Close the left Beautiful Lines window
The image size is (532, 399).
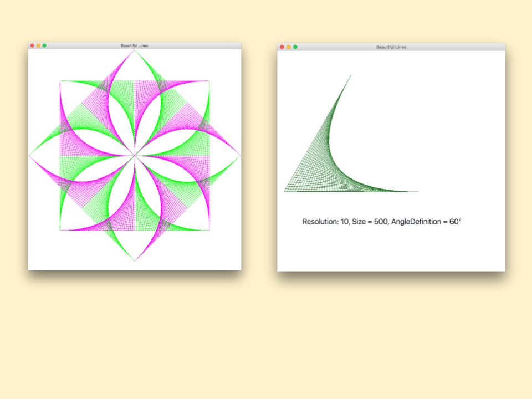pyautogui.click(x=32, y=45)
